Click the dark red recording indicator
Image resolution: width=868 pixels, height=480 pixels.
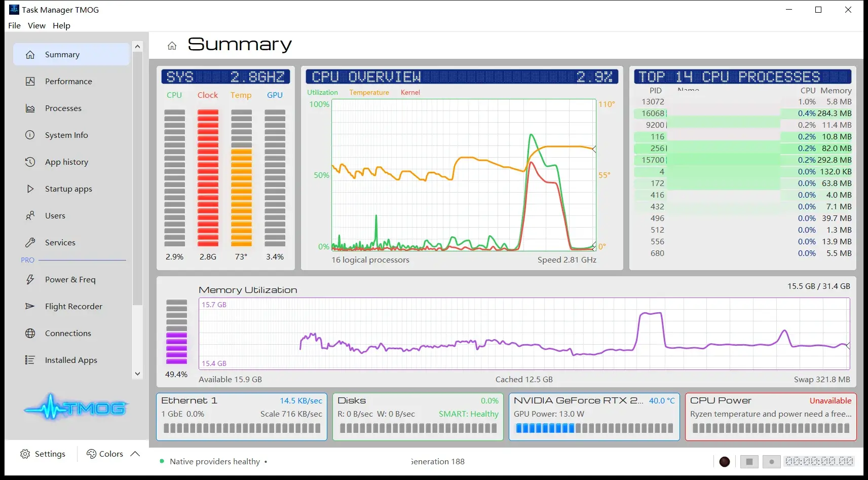725,461
